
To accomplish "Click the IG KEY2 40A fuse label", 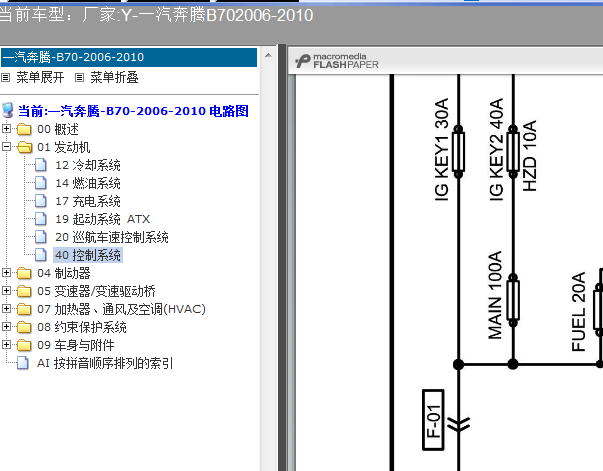I will tap(496, 150).
